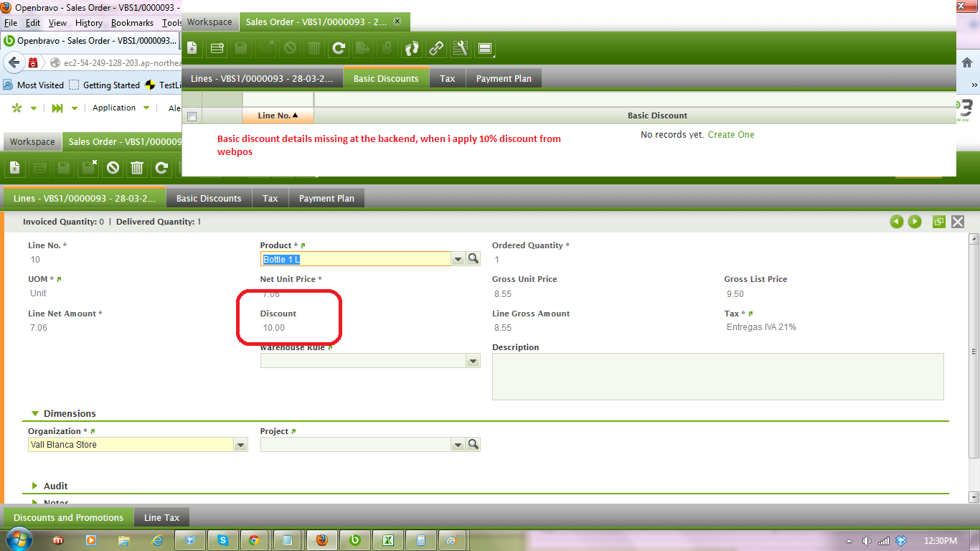980x551 pixels.
Task: Click the Organization linked-item arrow icon beside label
Action: tap(93, 432)
